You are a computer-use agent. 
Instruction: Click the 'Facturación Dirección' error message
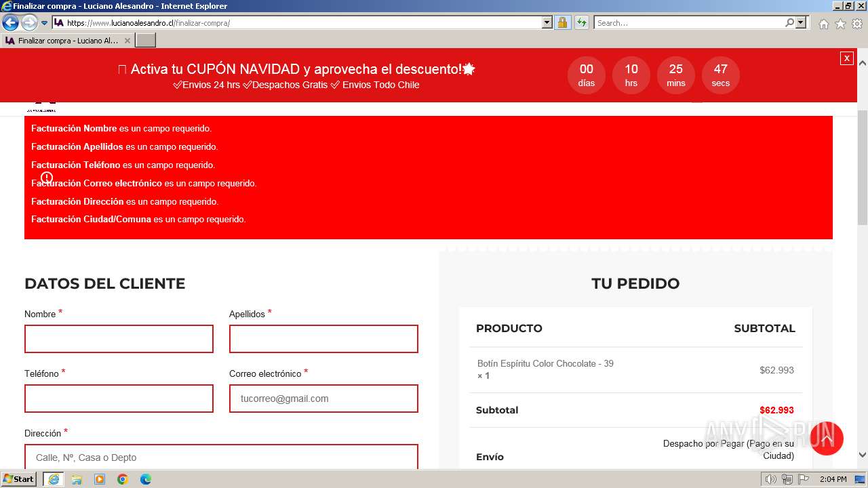125,201
